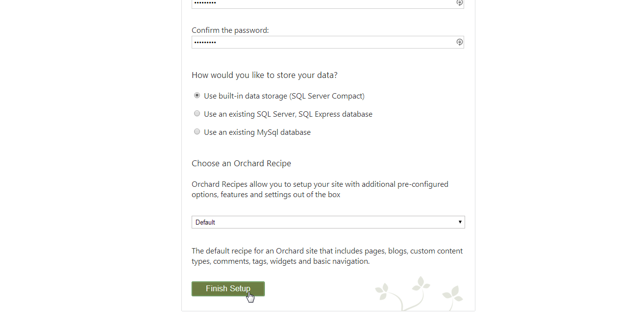The width and height of the screenshot is (644, 330).
Task: Choose existing SQL Server, SQL Express database radio
Action: [x=197, y=114]
